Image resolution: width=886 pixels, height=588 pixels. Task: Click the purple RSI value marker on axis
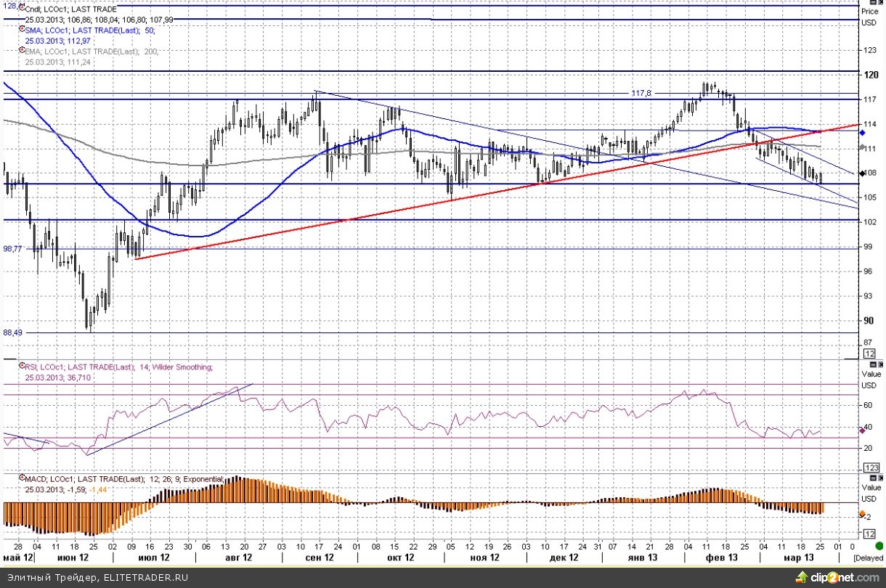(862, 430)
